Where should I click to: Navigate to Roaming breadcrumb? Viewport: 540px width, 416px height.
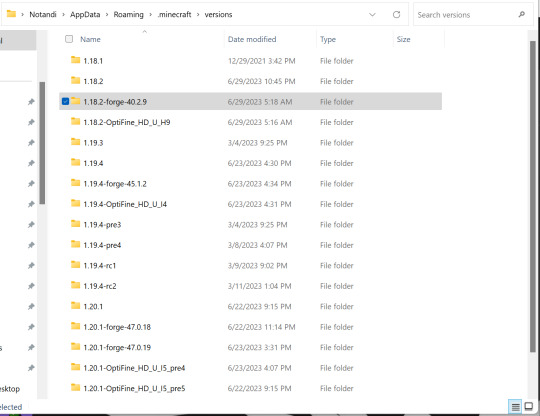(128, 14)
